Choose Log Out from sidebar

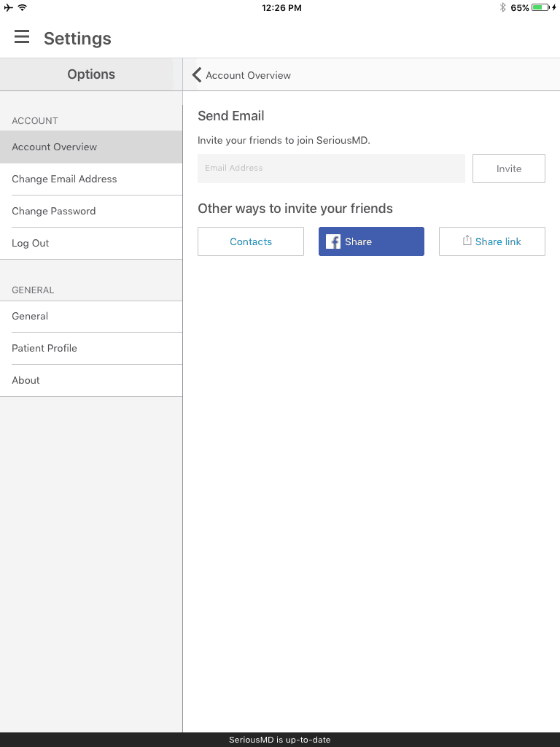(91, 243)
